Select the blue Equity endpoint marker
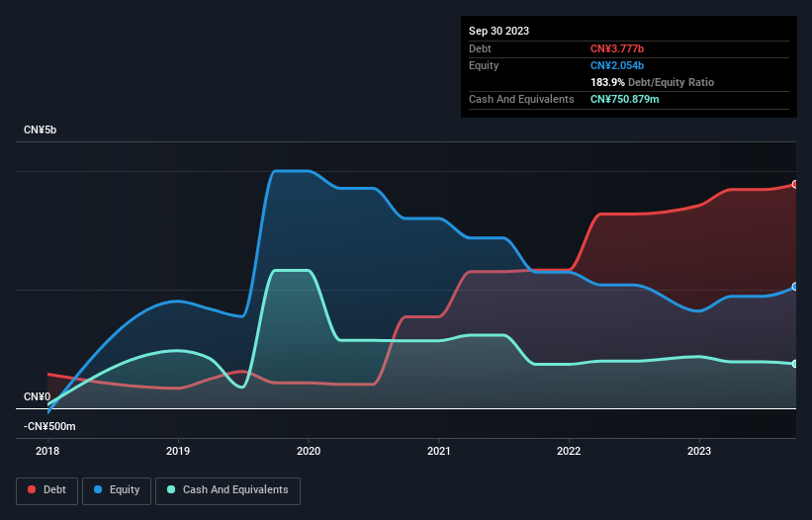This screenshot has width=812, height=520. [795, 287]
